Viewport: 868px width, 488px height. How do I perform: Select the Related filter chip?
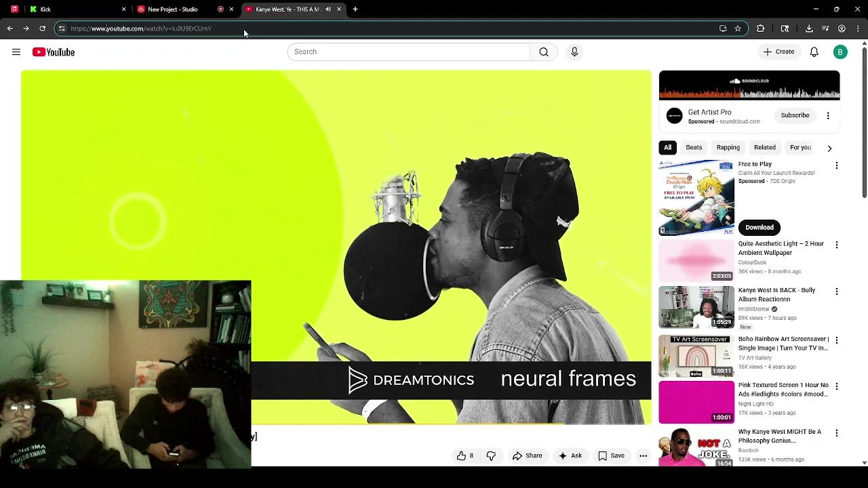click(x=764, y=148)
